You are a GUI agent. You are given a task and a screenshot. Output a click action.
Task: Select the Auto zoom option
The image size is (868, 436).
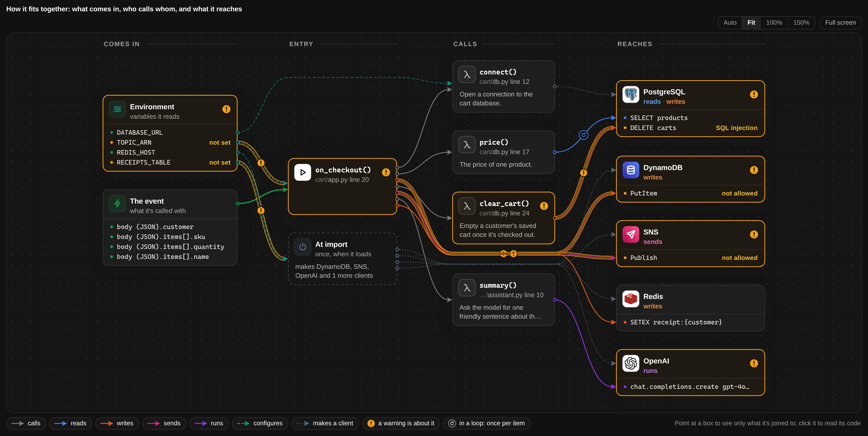tap(730, 23)
